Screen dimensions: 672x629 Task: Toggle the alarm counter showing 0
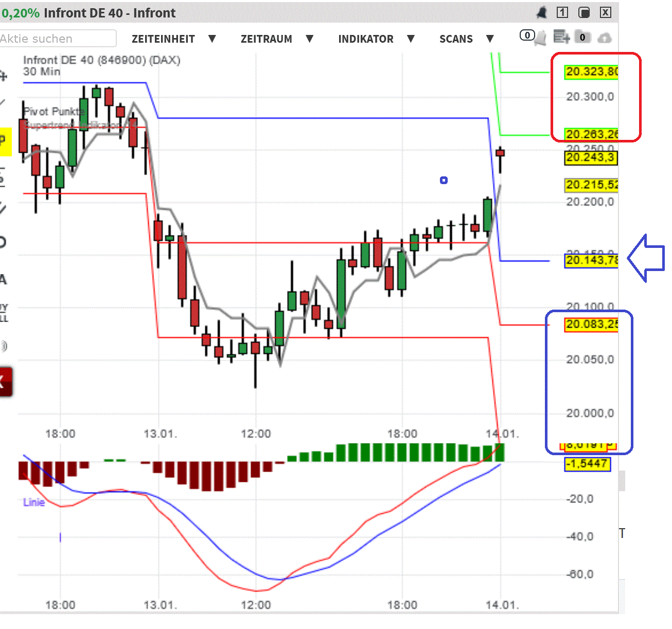pos(527,35)
